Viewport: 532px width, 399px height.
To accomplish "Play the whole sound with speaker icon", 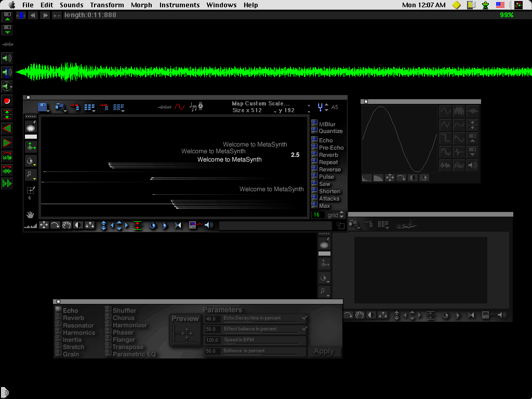I will coord(7,58).
